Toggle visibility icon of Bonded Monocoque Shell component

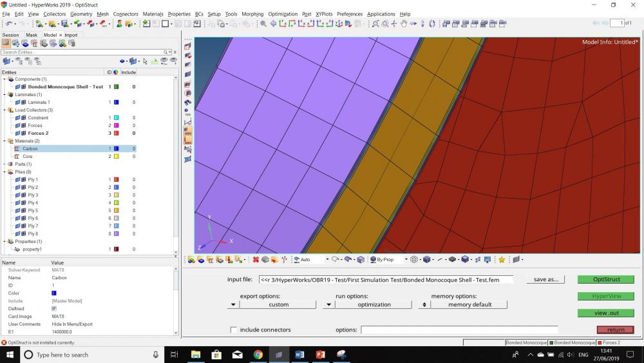17,87
